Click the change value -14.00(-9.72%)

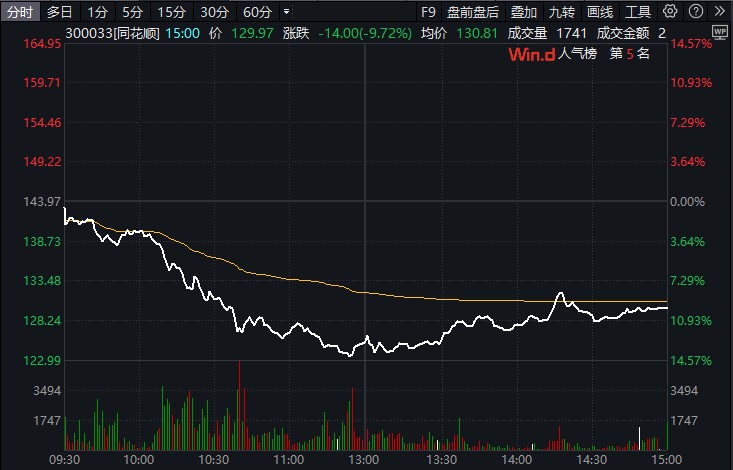pos(365,33)
